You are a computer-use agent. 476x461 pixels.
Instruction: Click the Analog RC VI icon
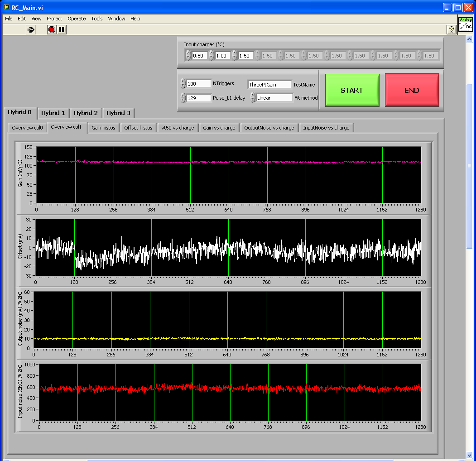point(466,25)
